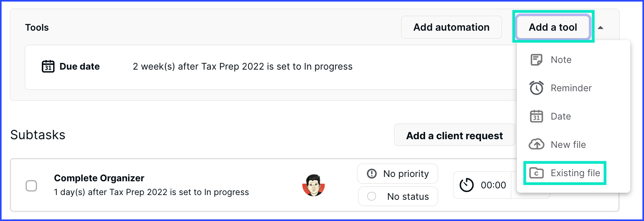Click the time tracker stopwatch icon

[x=466, y=185]
